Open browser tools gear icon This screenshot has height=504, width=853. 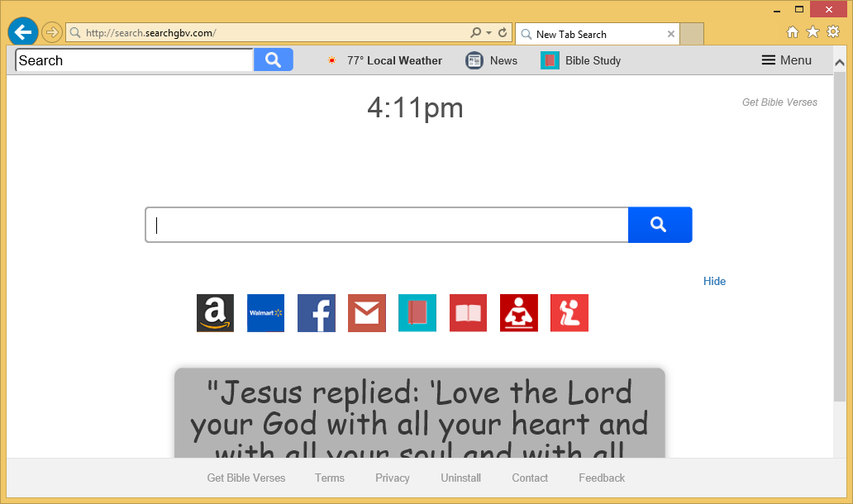coord(833,32)
